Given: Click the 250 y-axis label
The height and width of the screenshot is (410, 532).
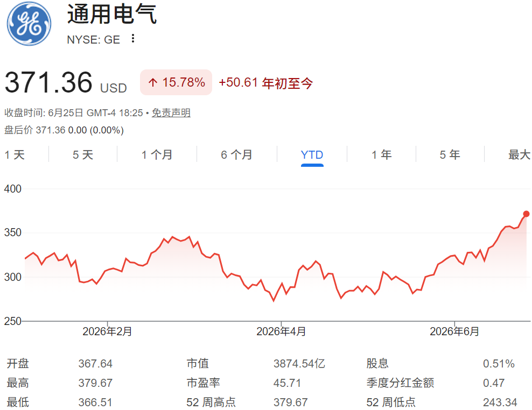Looking at the screenshot, I should coord(12,321).
